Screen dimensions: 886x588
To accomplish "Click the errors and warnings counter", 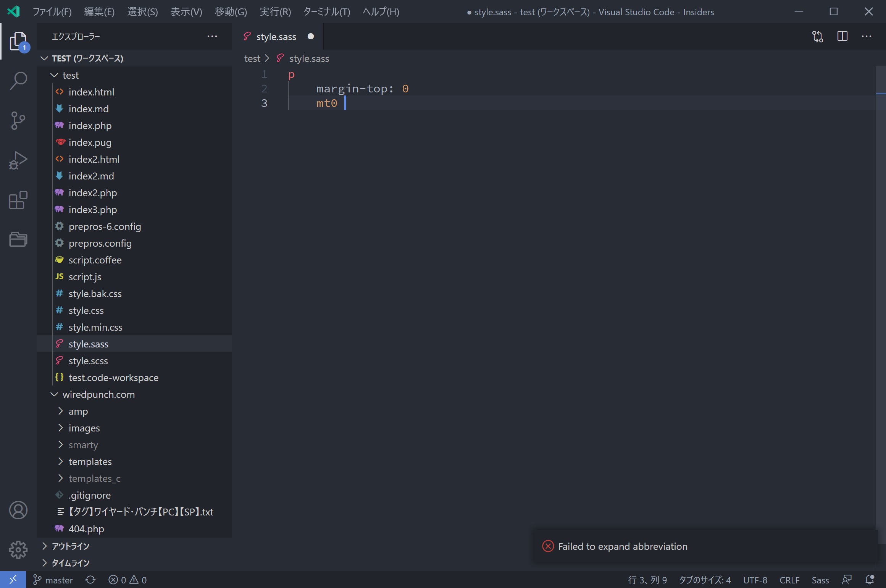I will click(127, 579).
